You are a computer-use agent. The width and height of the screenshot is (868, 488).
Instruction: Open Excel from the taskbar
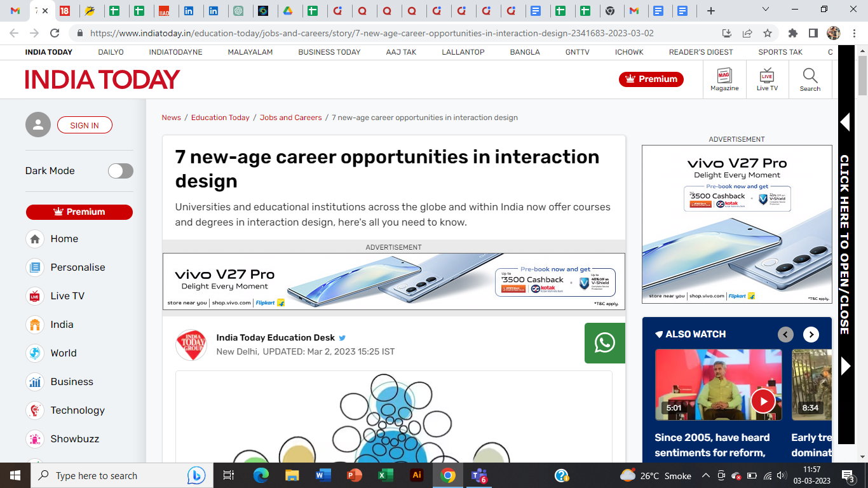coord(386,475)
